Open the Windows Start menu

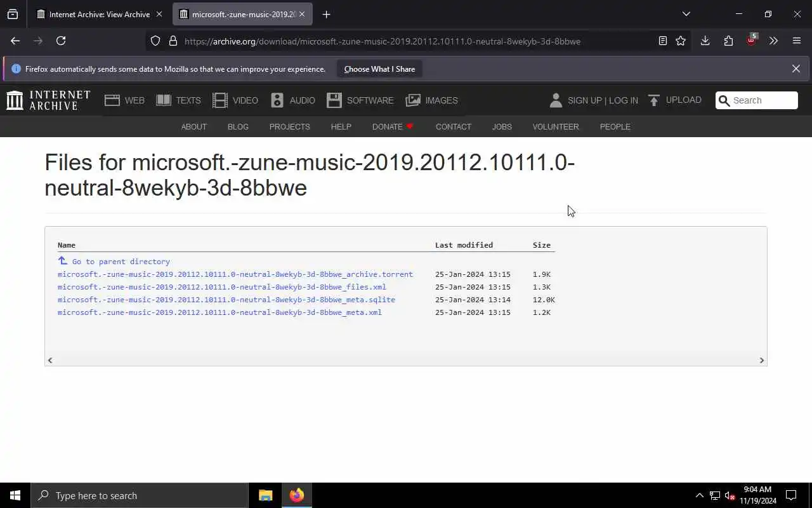click(x=15, y=495)
